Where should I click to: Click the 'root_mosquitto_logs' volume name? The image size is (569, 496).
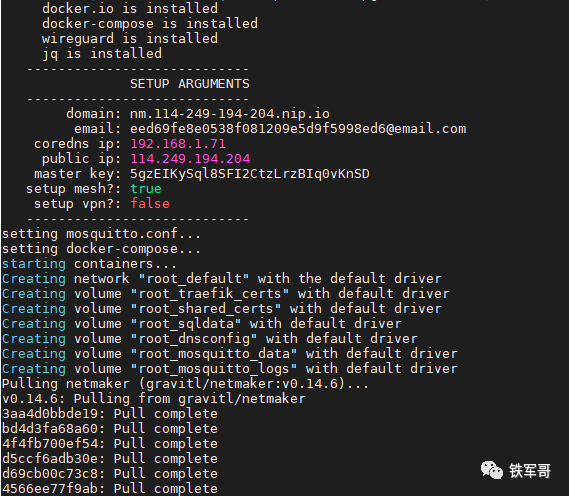pos(214,369)
